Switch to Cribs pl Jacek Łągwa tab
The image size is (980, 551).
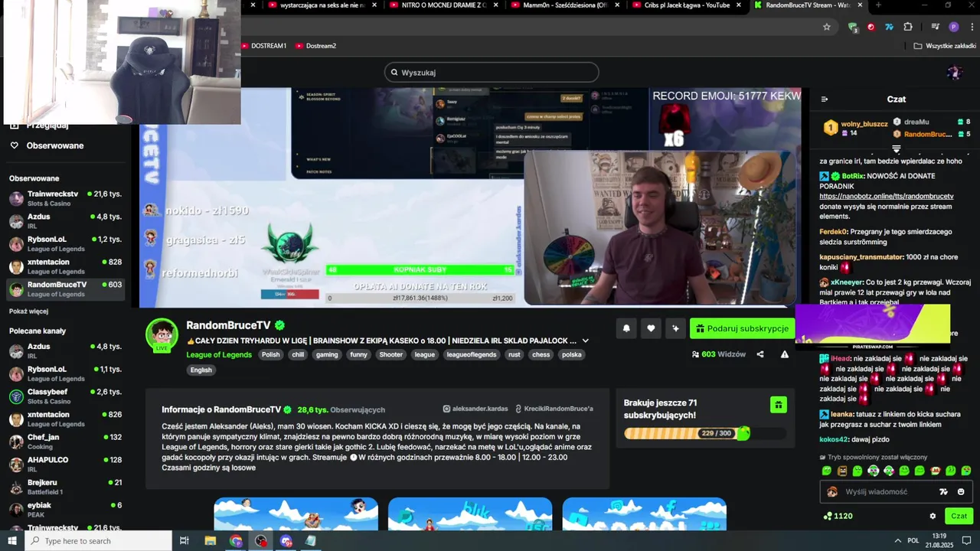(x=686, y=5)
